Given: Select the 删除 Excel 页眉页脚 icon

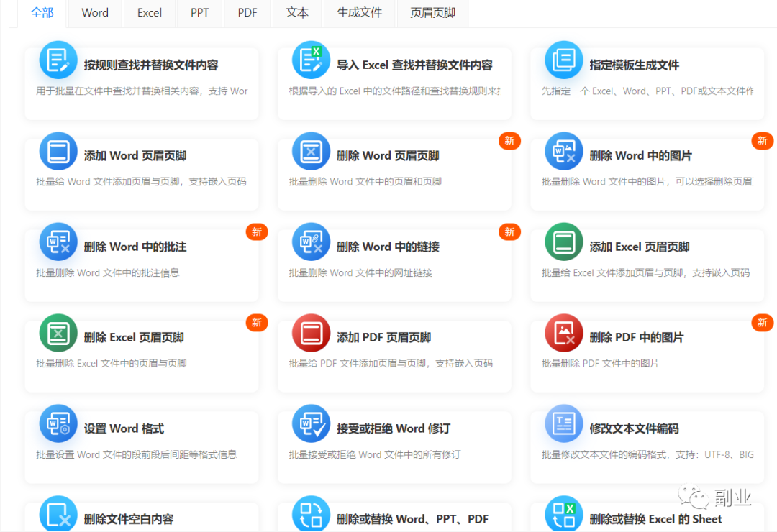Looking at the screenshot, I should [x=58, y=333].
